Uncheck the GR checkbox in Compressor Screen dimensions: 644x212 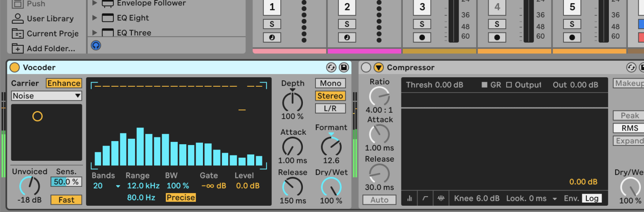484,85
